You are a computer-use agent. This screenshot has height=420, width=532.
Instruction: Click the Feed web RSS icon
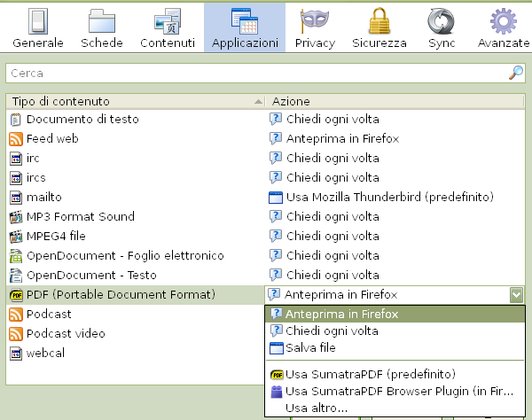coord(16,139)
